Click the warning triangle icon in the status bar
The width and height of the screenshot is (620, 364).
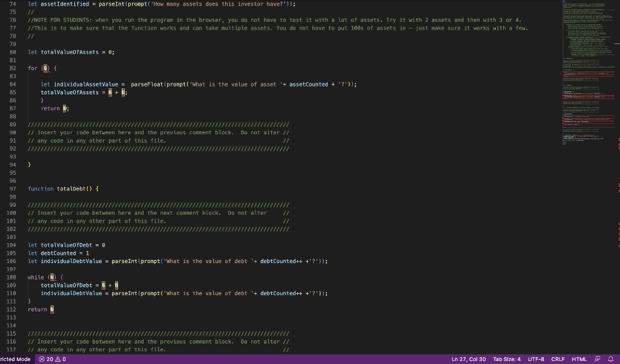57,359
